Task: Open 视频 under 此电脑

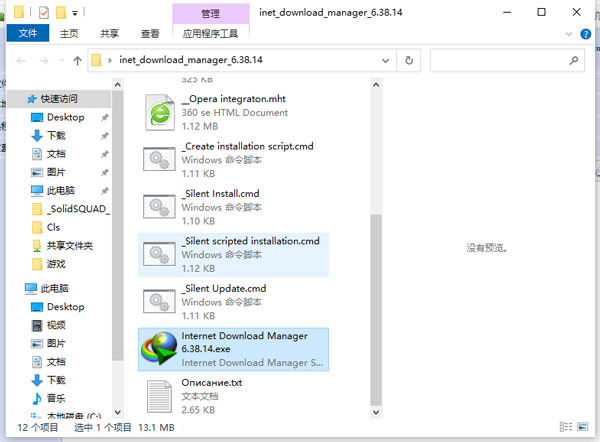Action: coord(56,325)
